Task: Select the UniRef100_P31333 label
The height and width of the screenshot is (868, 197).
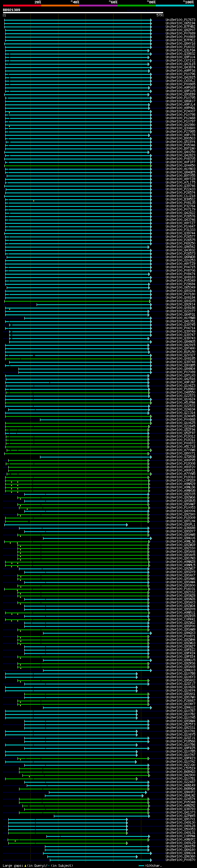Action: [180, 230]
